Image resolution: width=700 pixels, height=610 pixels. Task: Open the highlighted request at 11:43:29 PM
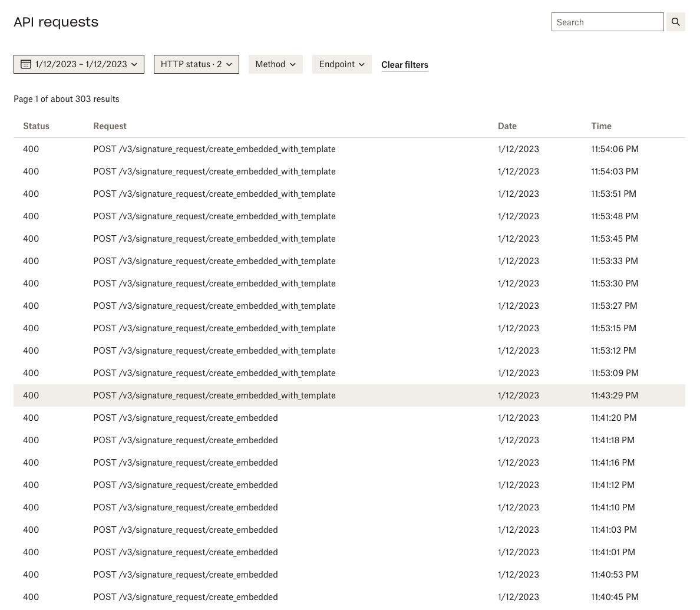click(x=214, y=395)
